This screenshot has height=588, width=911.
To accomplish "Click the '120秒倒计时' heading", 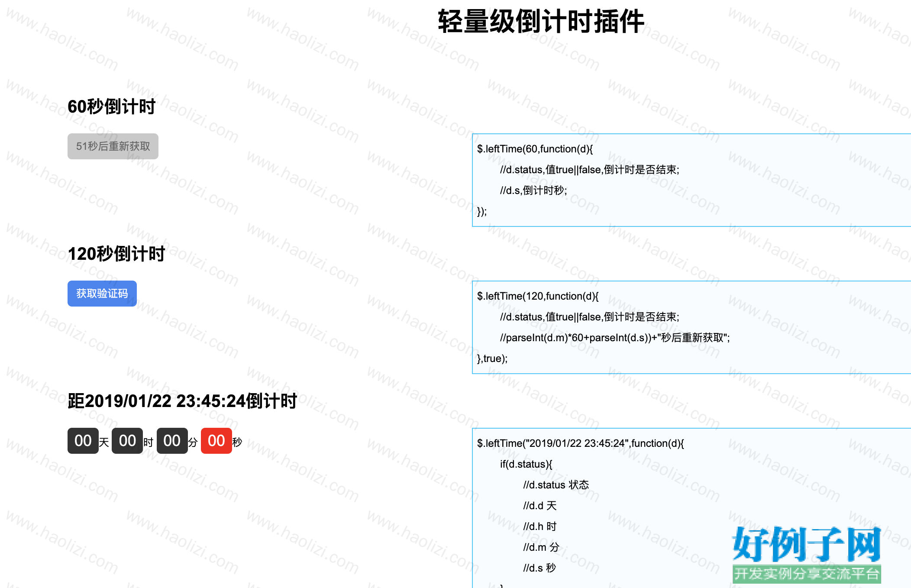I will click(x=116, y=254).
